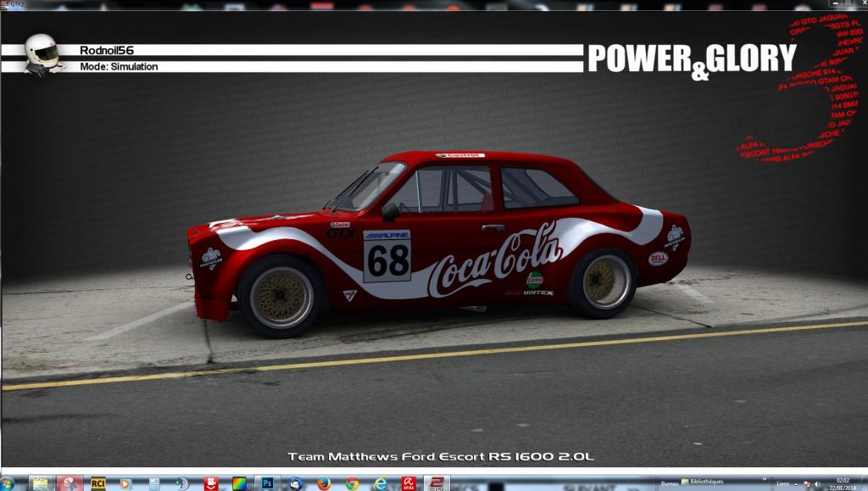This screenshot has height=491, width=868.
Task: Click the number 68 on car door
Action: click(x=387, y=260)
